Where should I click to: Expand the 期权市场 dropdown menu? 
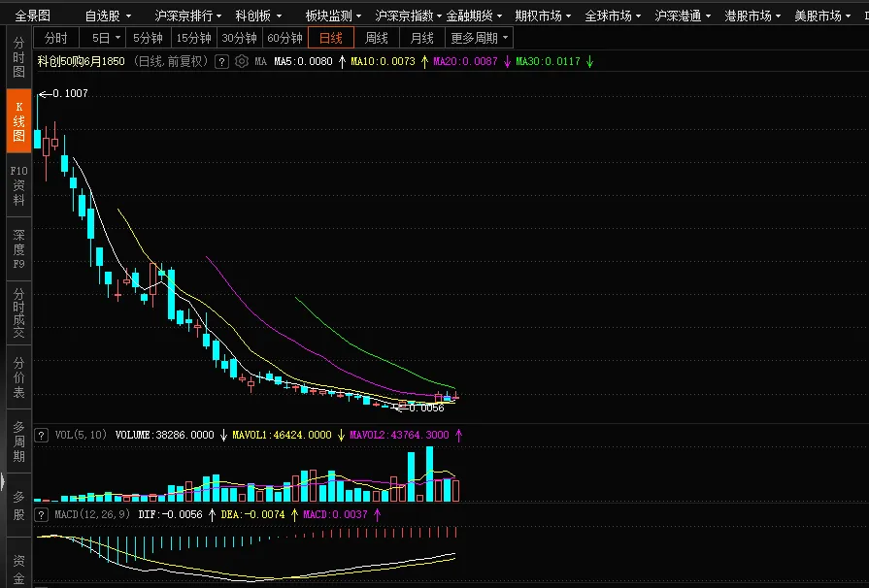tap(543, 16)
